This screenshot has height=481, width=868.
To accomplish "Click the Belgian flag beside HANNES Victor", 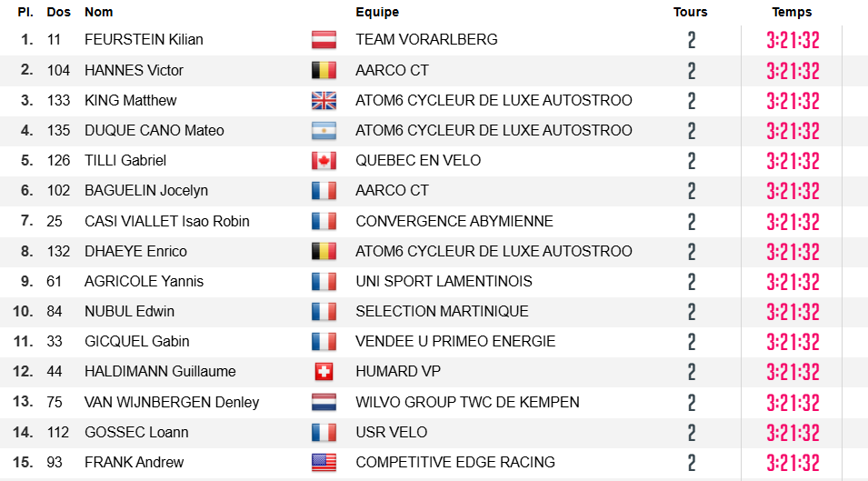I will click(324, 70).
